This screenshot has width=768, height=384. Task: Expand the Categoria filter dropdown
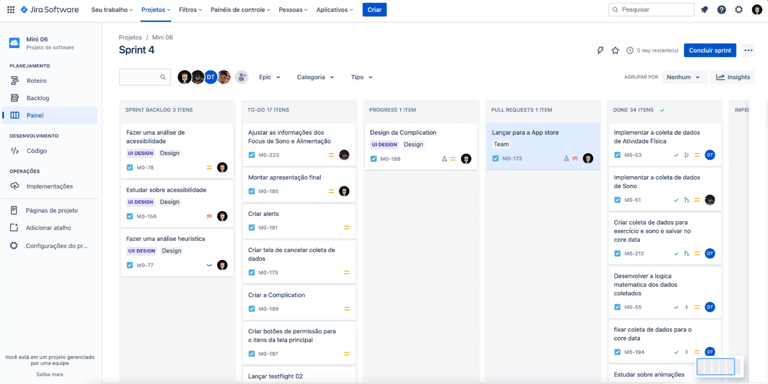315,77
